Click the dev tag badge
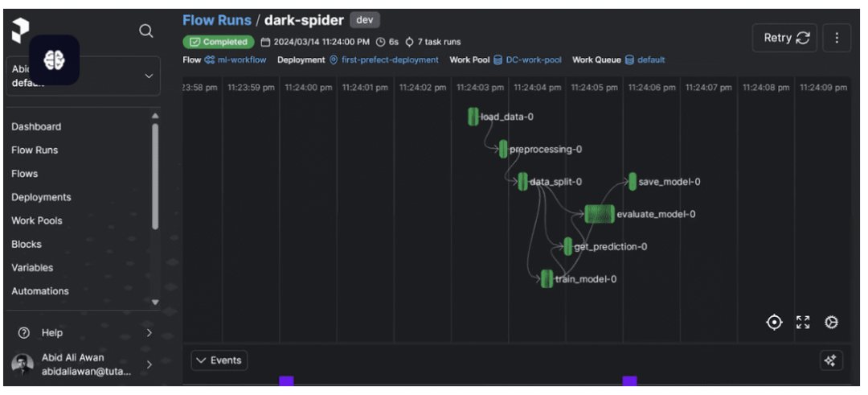The height and width of the screenshot is (395, 868). tap(365, 20)
